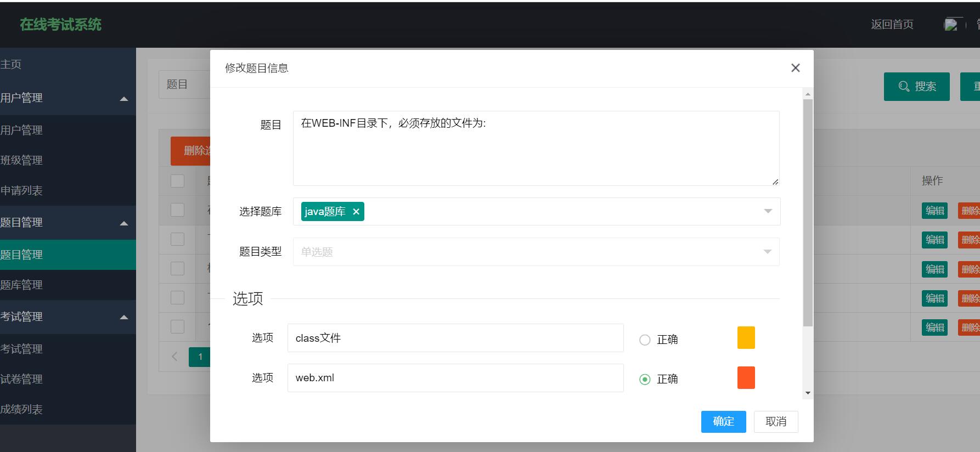980x452 pixels.
Task: Click 编辑 button in second table row
Action: click(935, 240)
